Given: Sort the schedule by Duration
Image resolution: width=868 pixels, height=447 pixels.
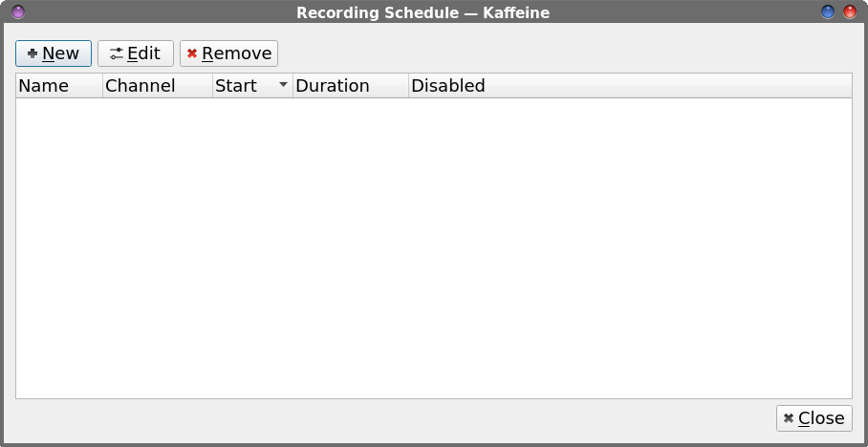Looking at the screenshot, I should (351, 86).
